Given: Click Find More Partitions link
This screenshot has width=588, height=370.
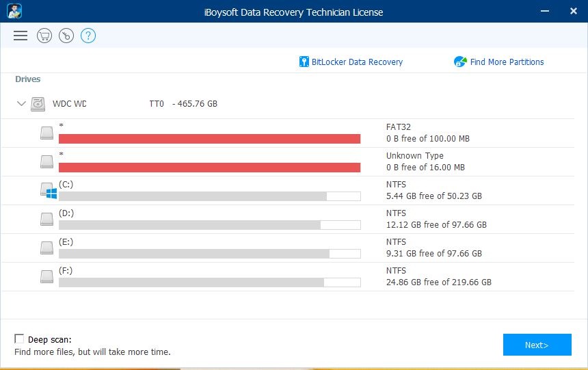Looking at the screenshot, I should pyautogui.click(x=507, y=62).
